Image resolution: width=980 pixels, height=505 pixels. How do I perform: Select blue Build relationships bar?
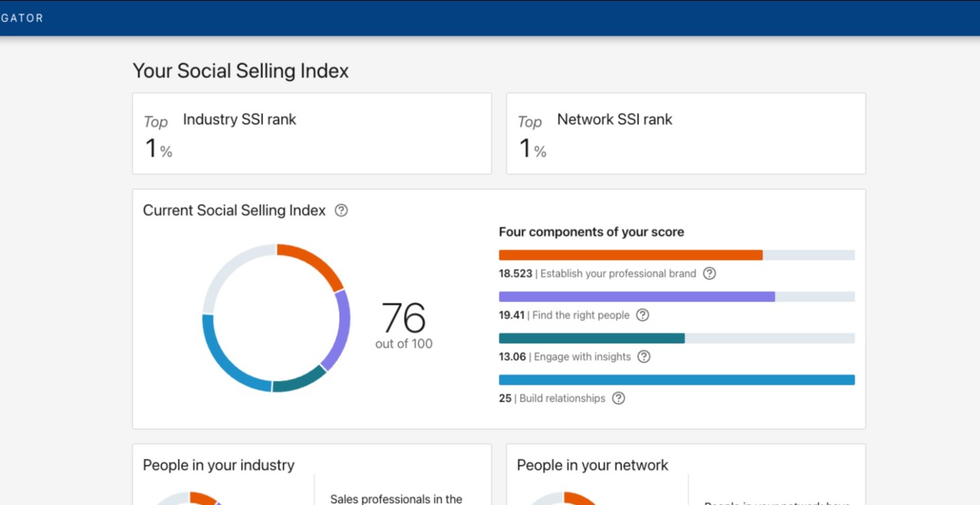pos(677,380)
